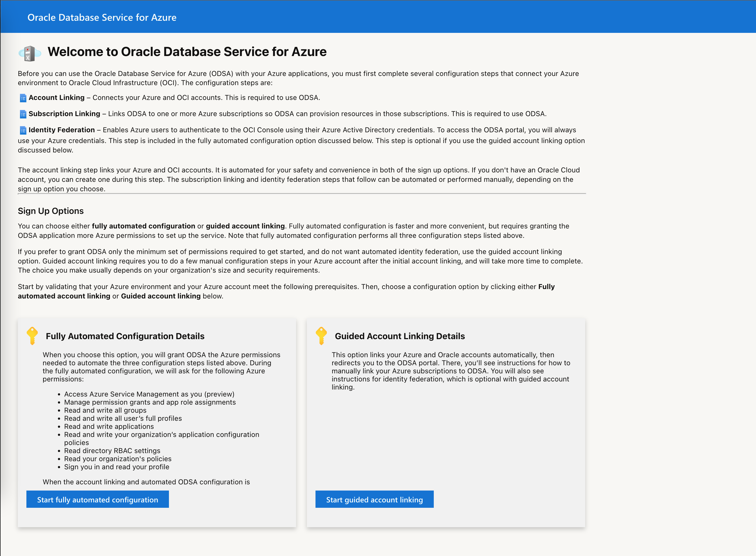
Task: Click bullet about organization's application configuration policies
Action: point(162,438)
